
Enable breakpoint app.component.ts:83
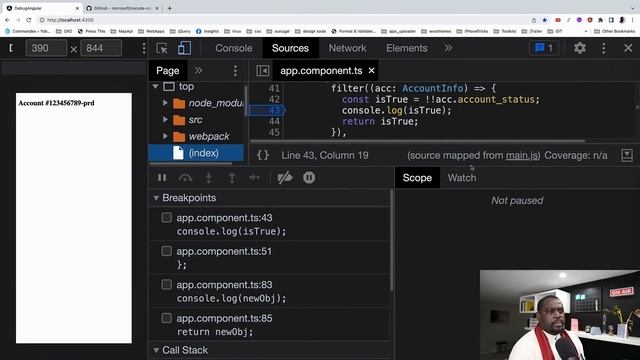pos(167,284)
